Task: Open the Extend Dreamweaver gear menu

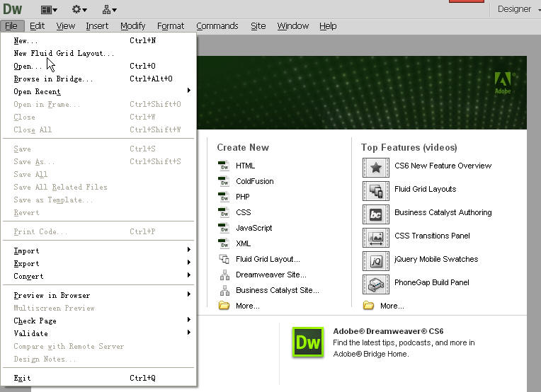Action: click(x=79, y=10)
